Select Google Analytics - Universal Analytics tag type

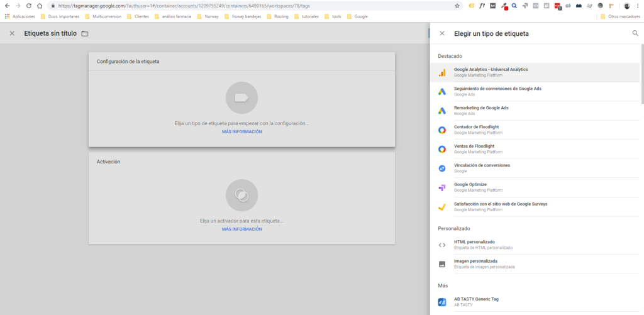point(535,72)
